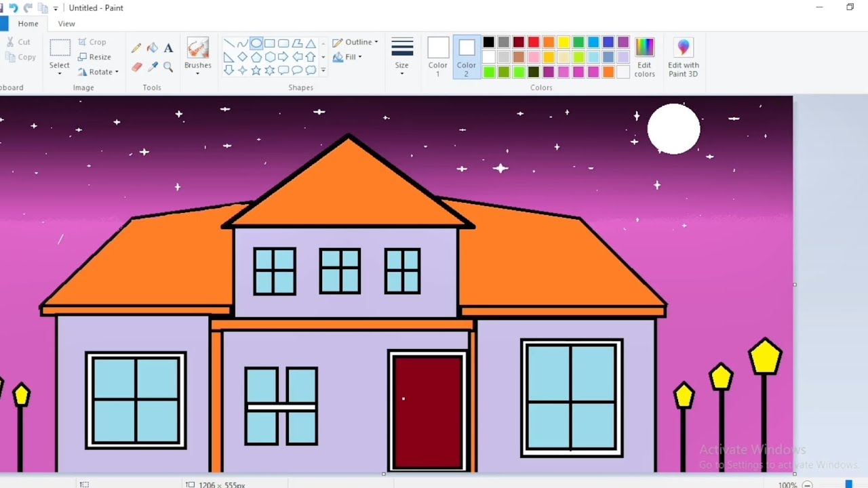Choose the Triangle shape

click(311, 43)
